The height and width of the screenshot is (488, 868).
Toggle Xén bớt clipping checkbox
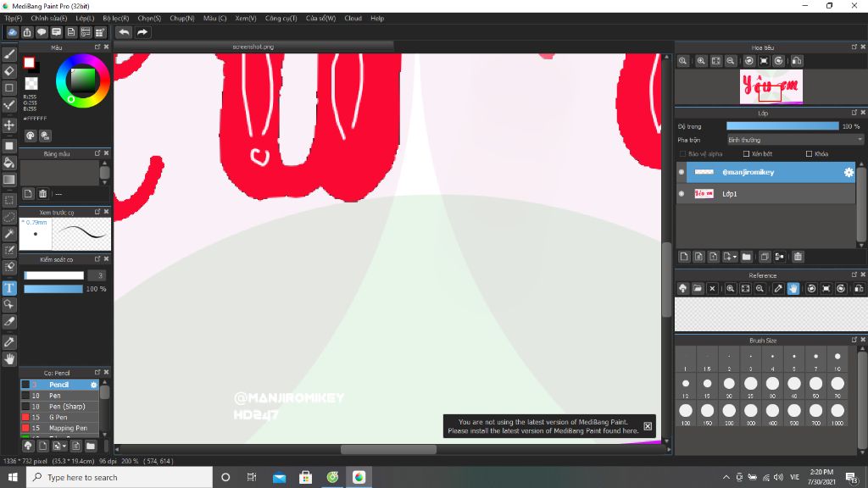746,154
